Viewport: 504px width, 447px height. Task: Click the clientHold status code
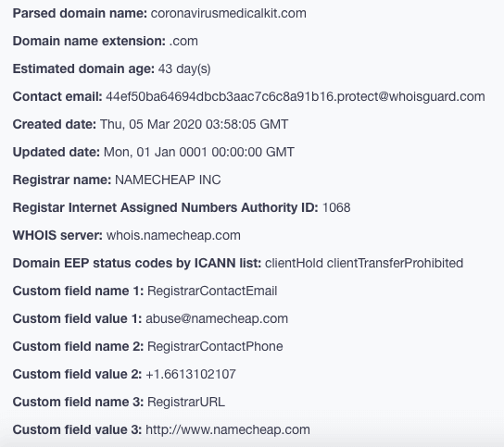pyautogui.click(x=294, y=264)
